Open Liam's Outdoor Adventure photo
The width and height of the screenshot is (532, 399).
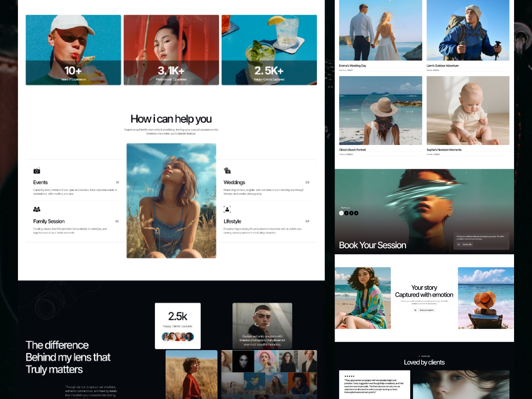468,30
